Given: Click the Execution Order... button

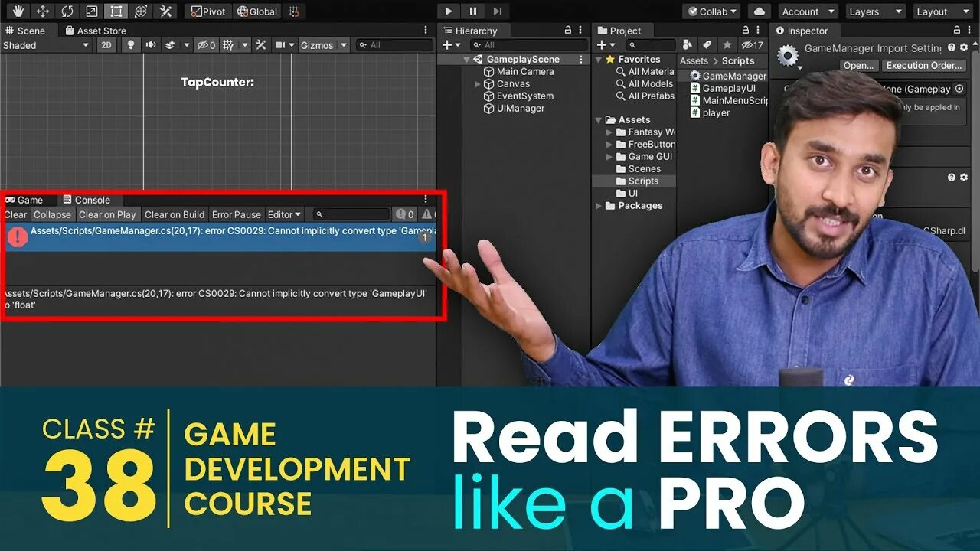Looking at the screenshot, I should (924, 65).
